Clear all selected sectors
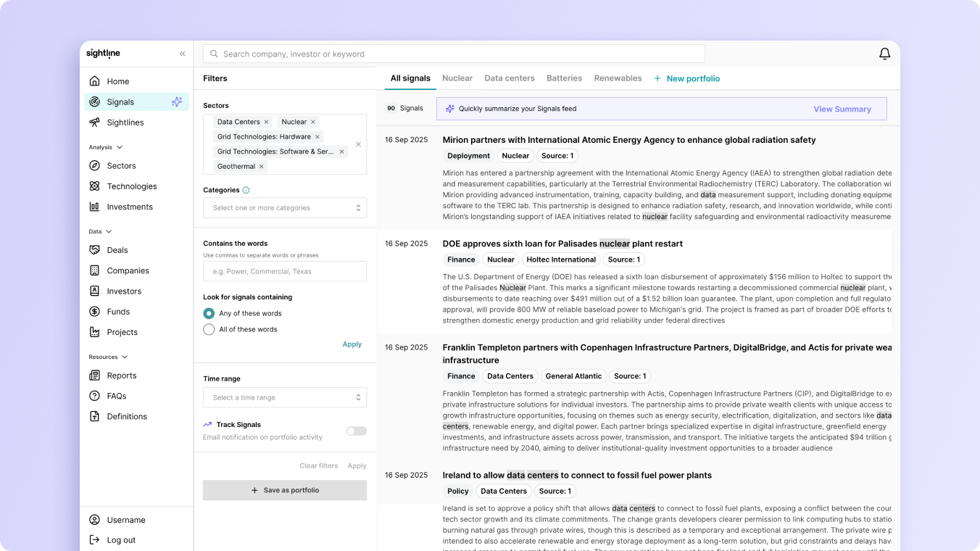Viewport: 980px width, 551px height. point(358,144)
